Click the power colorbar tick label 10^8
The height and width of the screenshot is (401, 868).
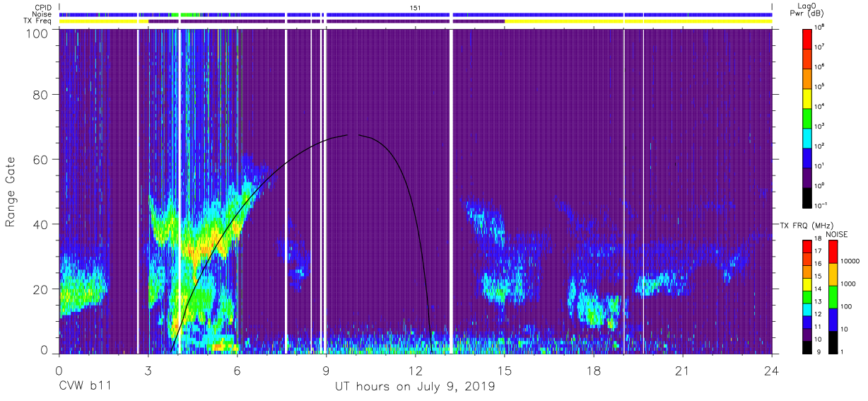tap(820, 28)
